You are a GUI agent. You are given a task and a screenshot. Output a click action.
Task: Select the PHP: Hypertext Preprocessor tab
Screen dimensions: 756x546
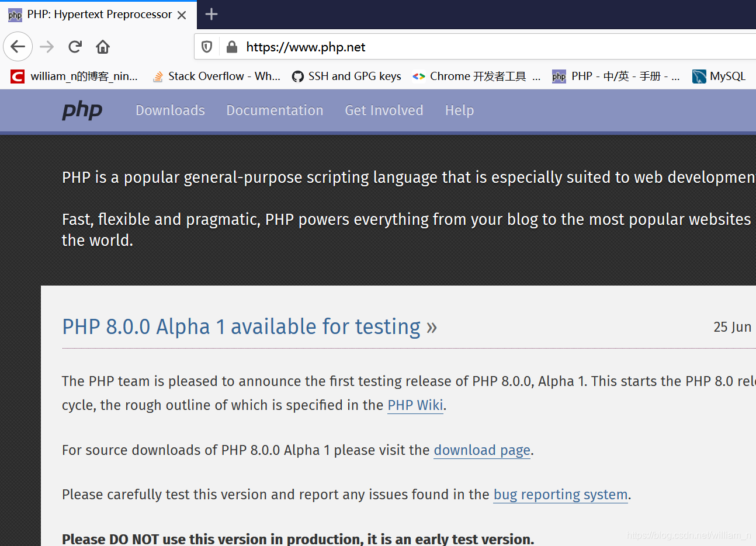pyautogui.click(x=98, y=15)
